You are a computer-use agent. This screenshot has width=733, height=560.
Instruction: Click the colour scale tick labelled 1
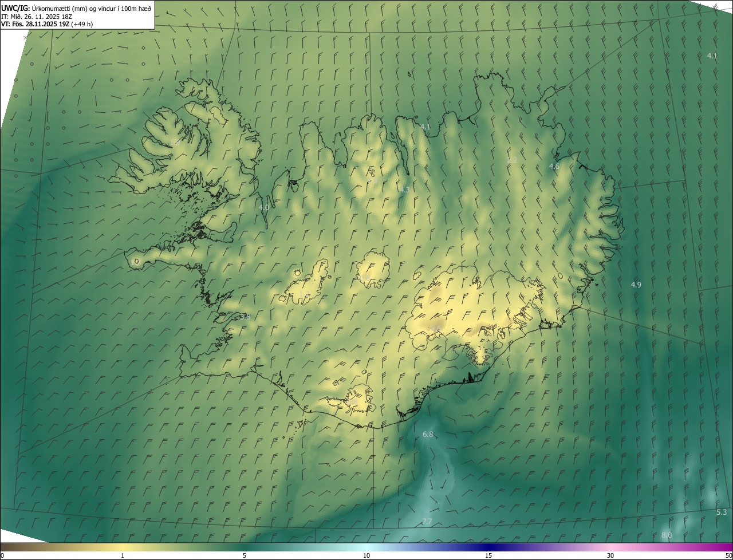[123, 555]
